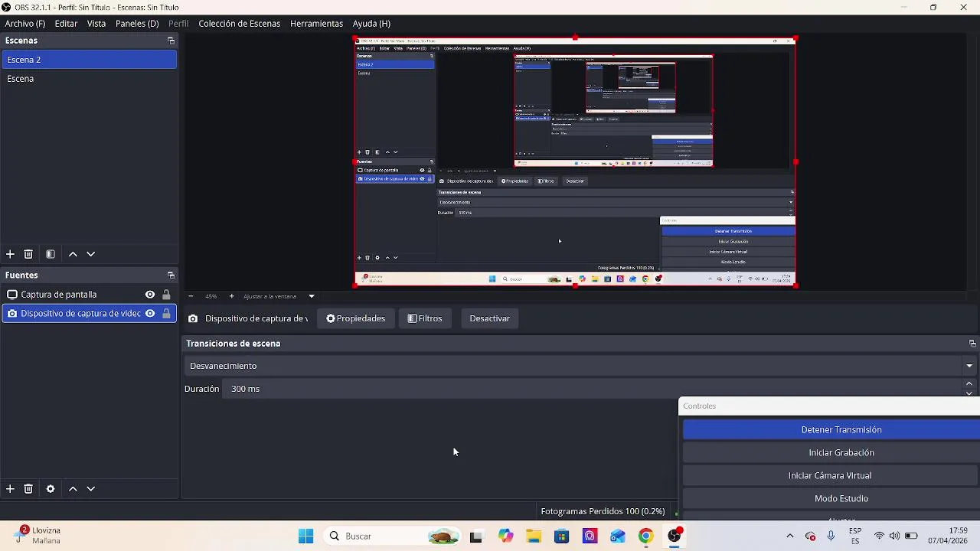Click the OBS Studio taskbar icon
Viewport: 980px width, 551px height.
pos(675,536)
